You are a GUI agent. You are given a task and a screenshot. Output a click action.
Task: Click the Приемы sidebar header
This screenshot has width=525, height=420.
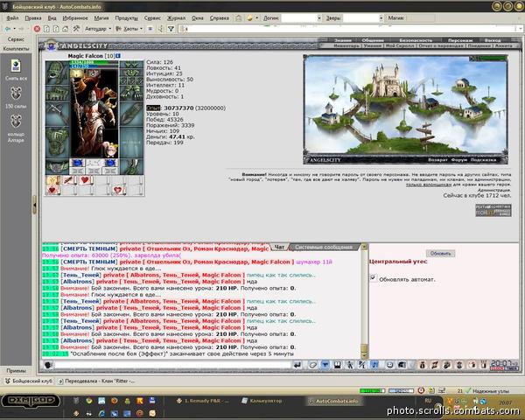16,371
